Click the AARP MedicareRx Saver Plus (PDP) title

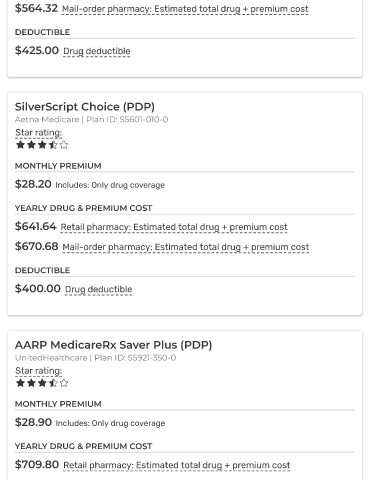coord(113,345)
